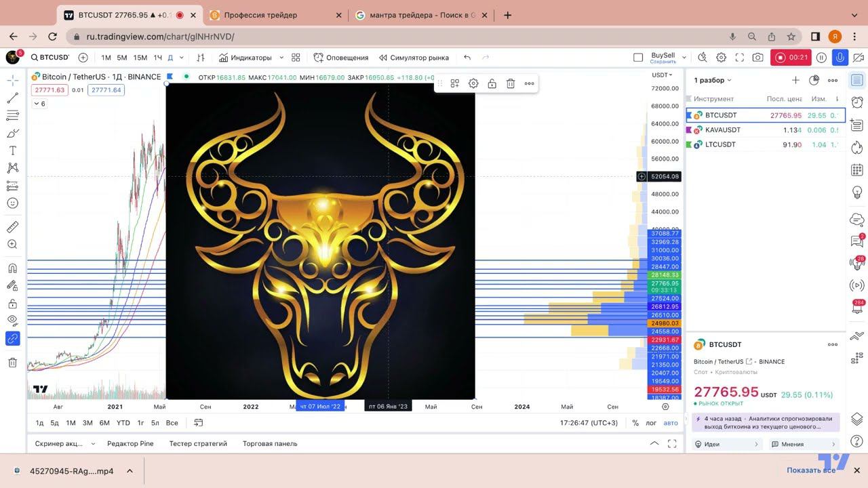This screenshot has width=868, height=488.
Task: Select the brush drawing tool
Action: click(x=12, y=133)
